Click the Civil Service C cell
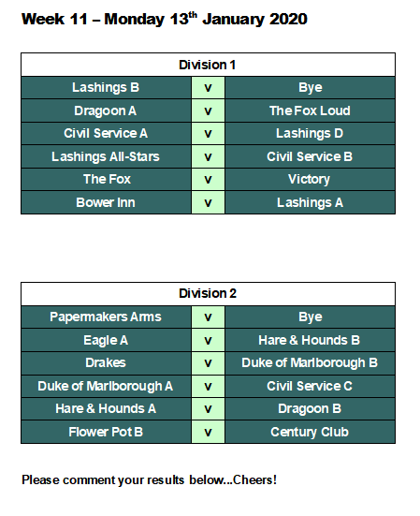 click(310, 386)
